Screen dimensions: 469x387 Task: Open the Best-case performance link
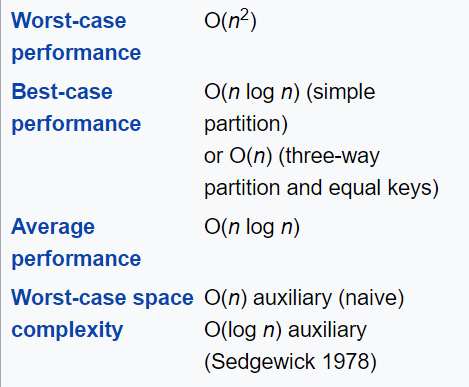pyautogui.click(x=76, y=108)
